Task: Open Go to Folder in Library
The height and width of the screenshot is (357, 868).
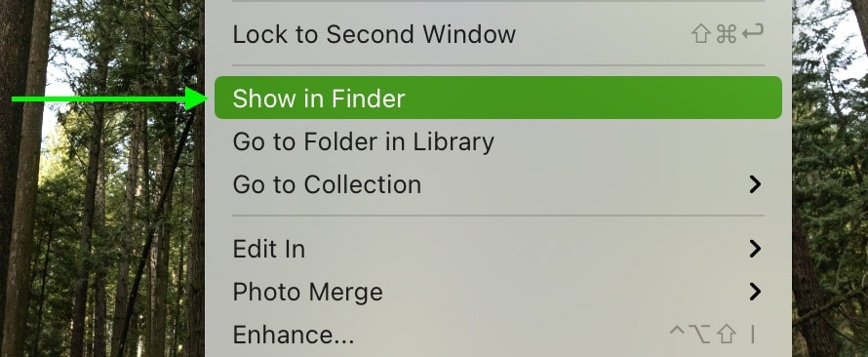Action: (497, 141)
